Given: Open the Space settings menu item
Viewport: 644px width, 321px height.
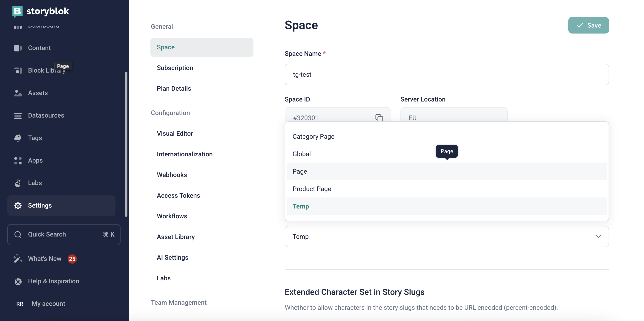Looking at the screenshot, I should (x=202, y=47).
